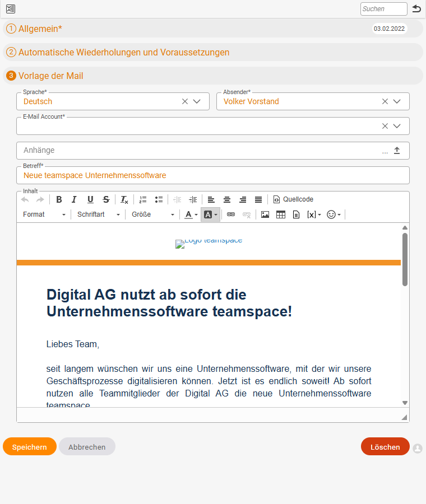Click the editor's vertical scrollbar thumb
426x504 pixels.
tap(405, 259)
